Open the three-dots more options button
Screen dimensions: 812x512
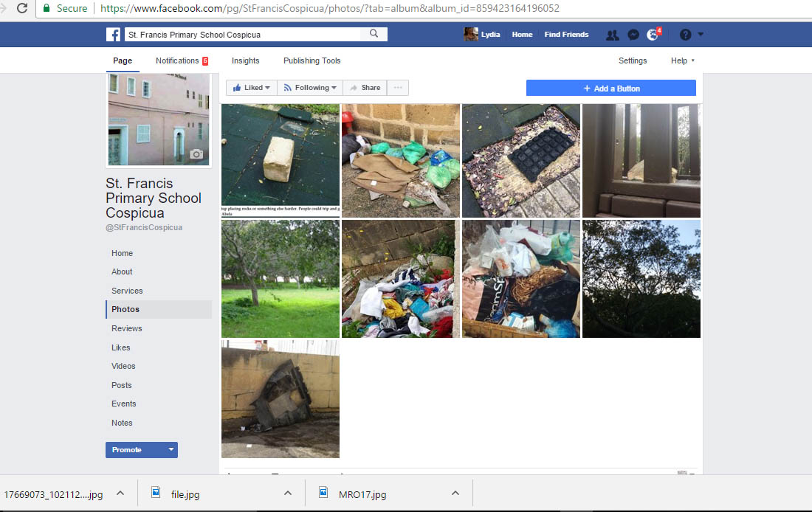pos(397,88)
